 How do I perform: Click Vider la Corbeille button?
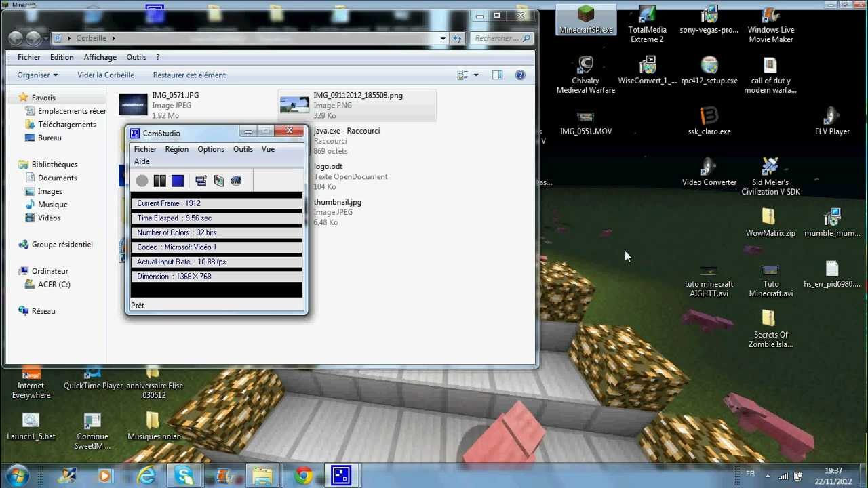[106, 75]
